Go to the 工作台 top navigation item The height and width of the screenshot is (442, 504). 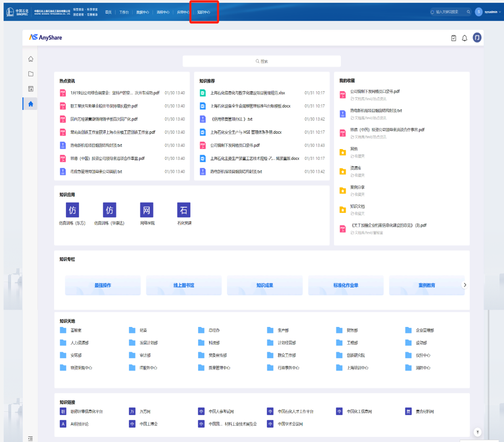(124, 12)
